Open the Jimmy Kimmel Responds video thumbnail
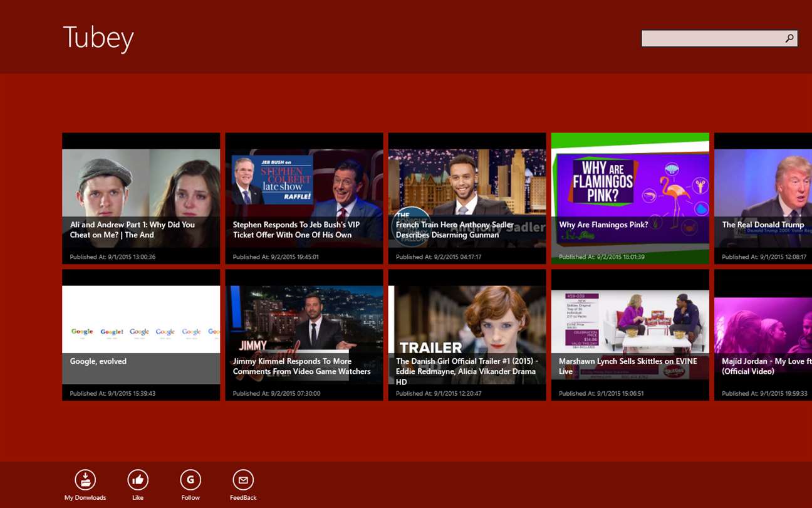The height and width of the screenshot is (508, 812). click(304, 335)
